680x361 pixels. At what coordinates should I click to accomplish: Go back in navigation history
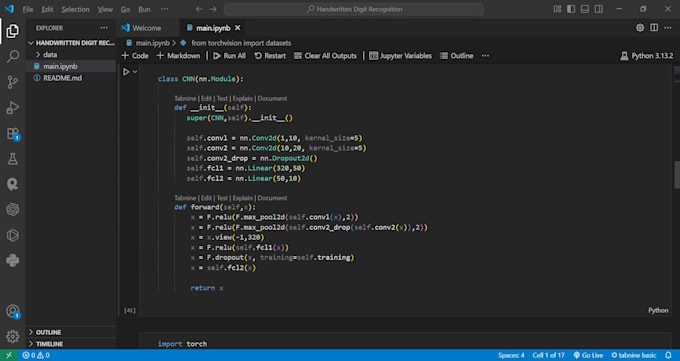coord(199,9)
